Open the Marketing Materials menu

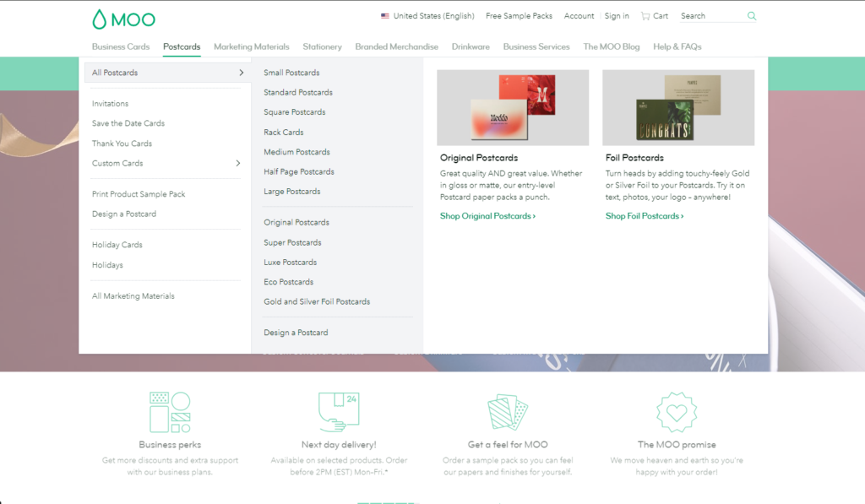click(x=251, y=46)
